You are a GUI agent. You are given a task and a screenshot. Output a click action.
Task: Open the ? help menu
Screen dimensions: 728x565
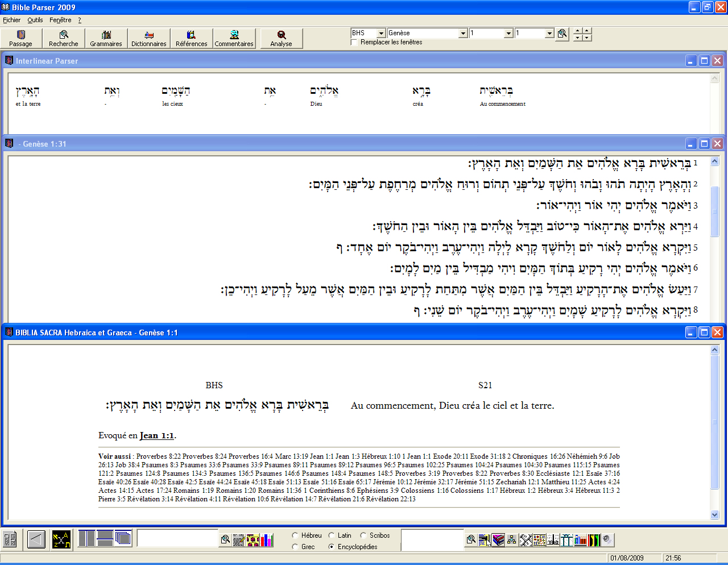(80, 20)
